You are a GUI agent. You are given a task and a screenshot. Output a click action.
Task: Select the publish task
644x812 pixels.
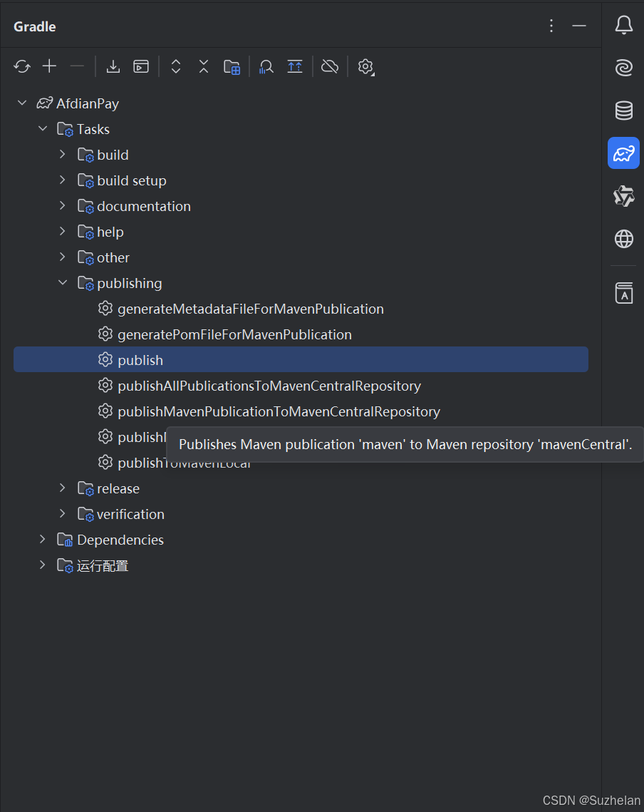click(x=140, y=359)
